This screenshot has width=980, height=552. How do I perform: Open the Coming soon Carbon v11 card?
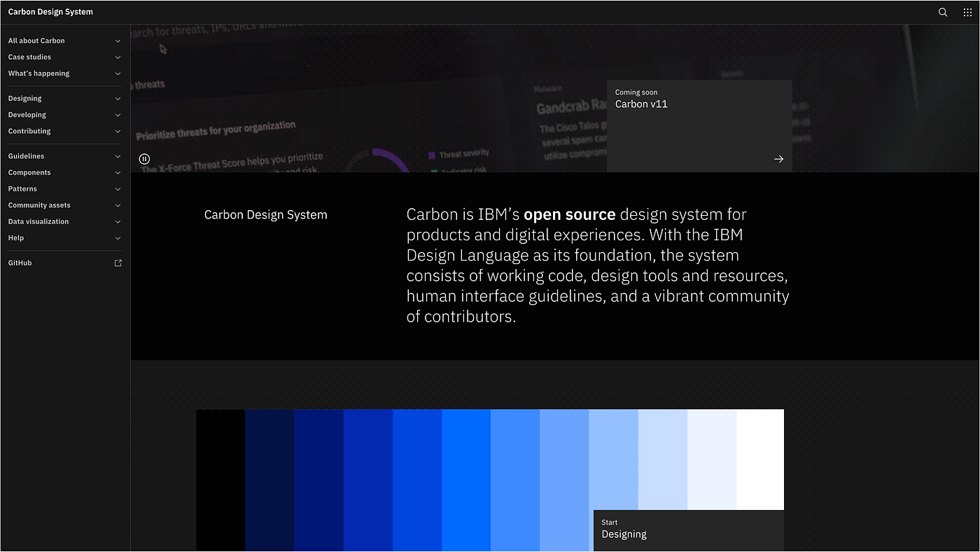point(699,126)
